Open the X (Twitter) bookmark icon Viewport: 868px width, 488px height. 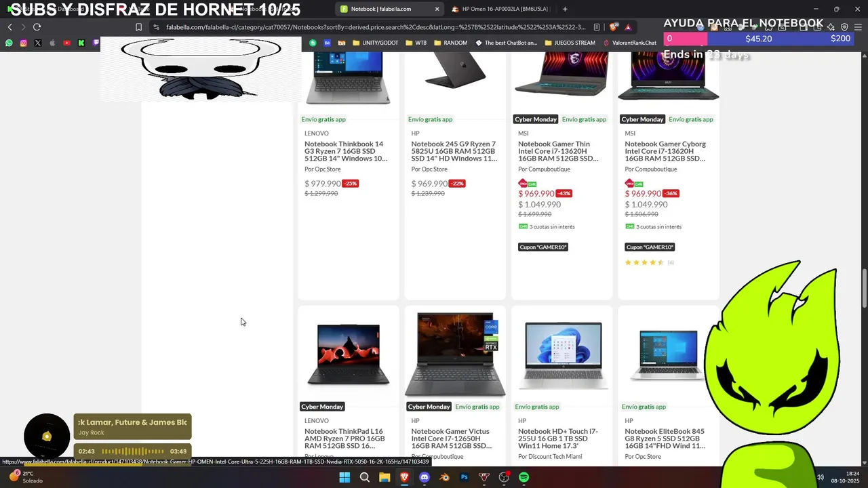(37, 43)
